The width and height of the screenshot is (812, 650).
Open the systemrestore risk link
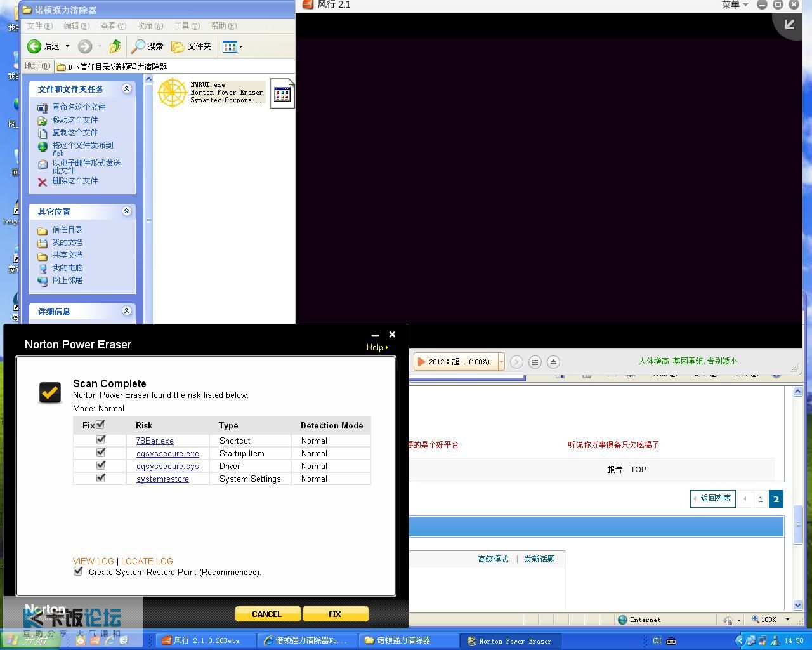click(162, 479)
